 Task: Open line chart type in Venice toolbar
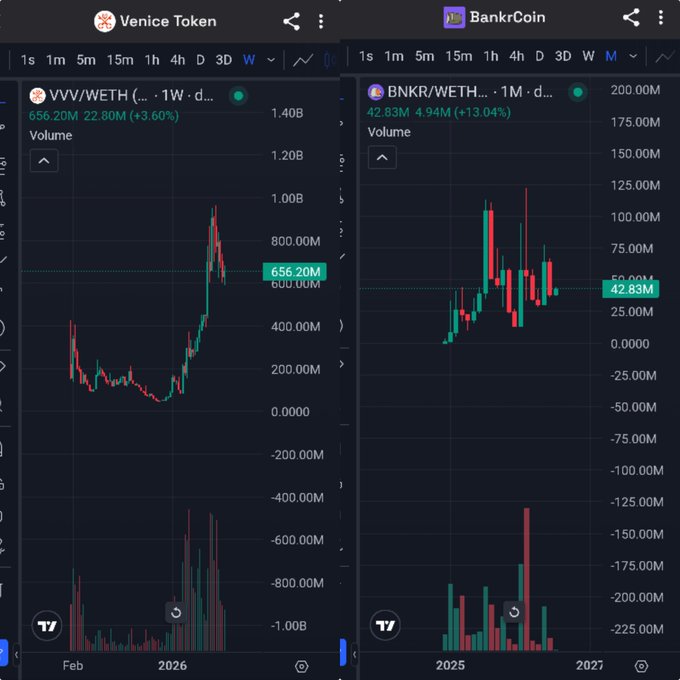click(303, 60)
